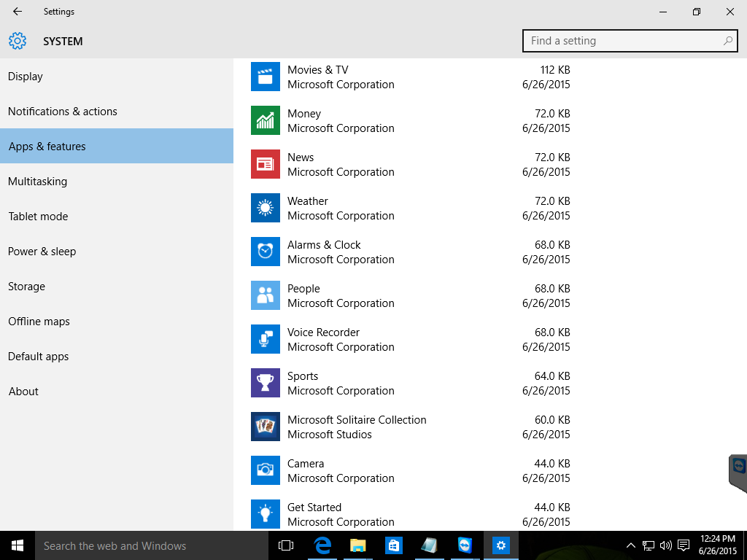Image resolution: width=747 pixels, height=560 pixels.
Task: Click the Weather app icon
Action: click(266, 208)
